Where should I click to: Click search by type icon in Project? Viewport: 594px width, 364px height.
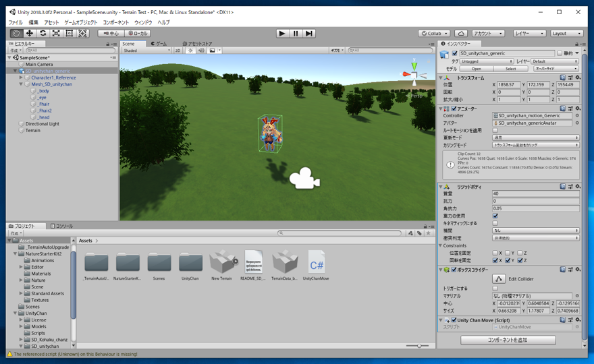[x=410, y=233]
